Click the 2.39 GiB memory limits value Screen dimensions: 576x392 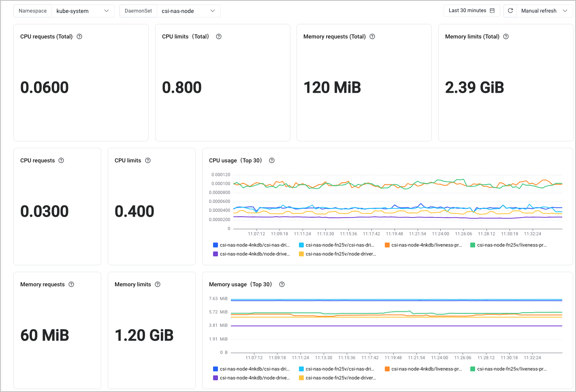(x=474, y=87)
